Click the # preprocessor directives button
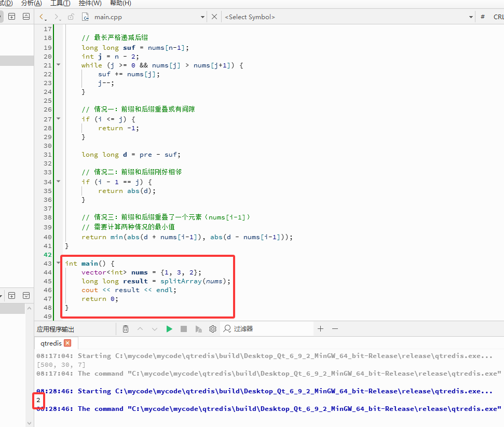This screenshot has height=427, width=504. coord(483,17)
